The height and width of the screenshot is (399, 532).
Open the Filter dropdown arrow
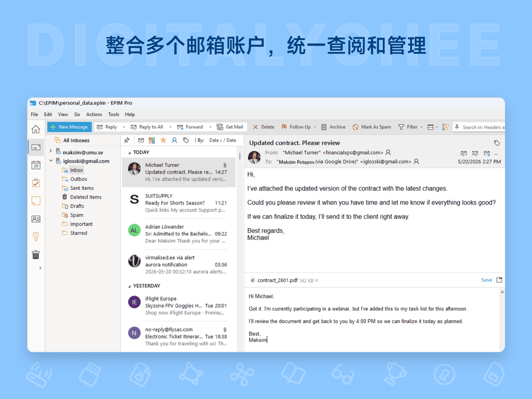click(x=422, y=127)
